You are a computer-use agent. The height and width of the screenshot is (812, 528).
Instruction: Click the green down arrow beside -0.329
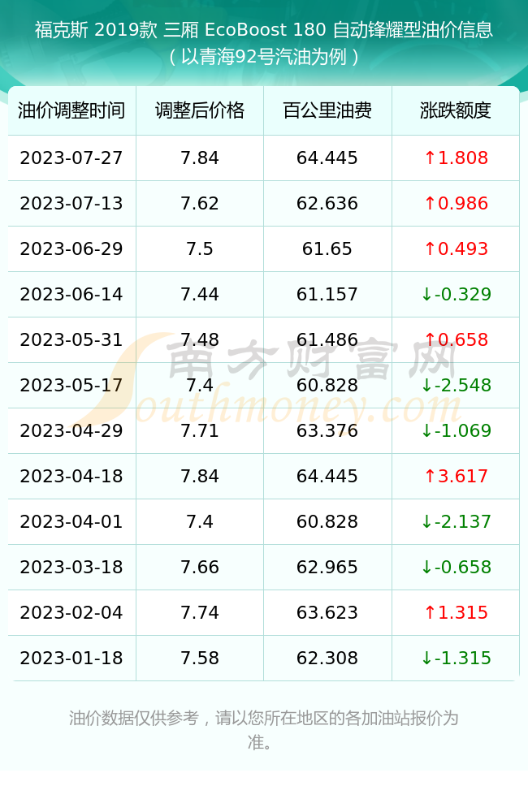[x=426, y=295]
